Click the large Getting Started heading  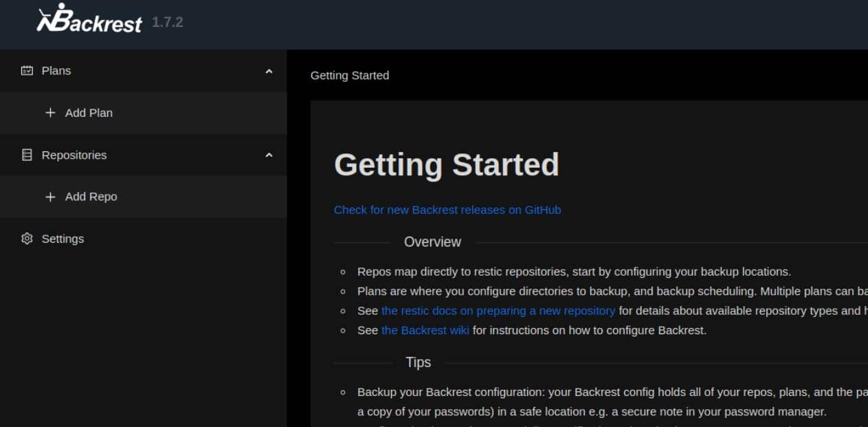[447, 165]
